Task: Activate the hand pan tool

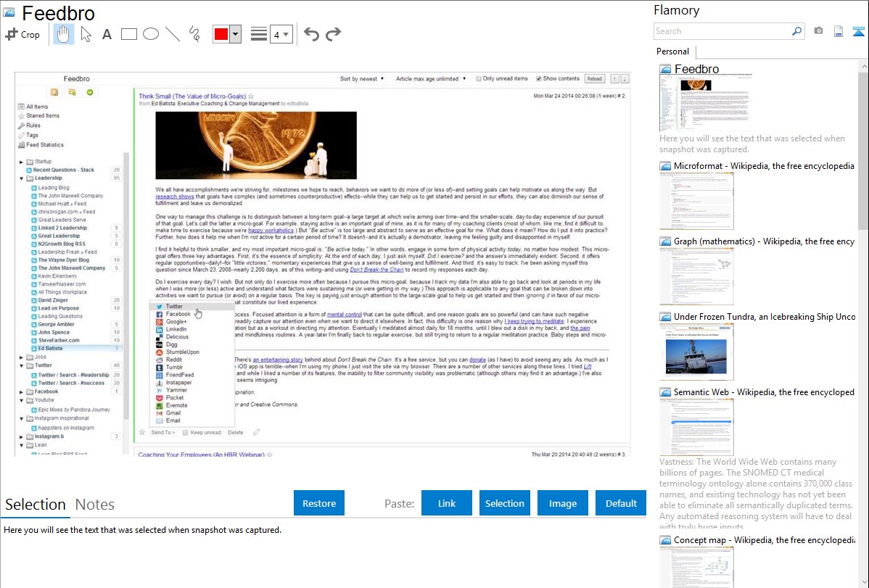Action: pos(63,34)
